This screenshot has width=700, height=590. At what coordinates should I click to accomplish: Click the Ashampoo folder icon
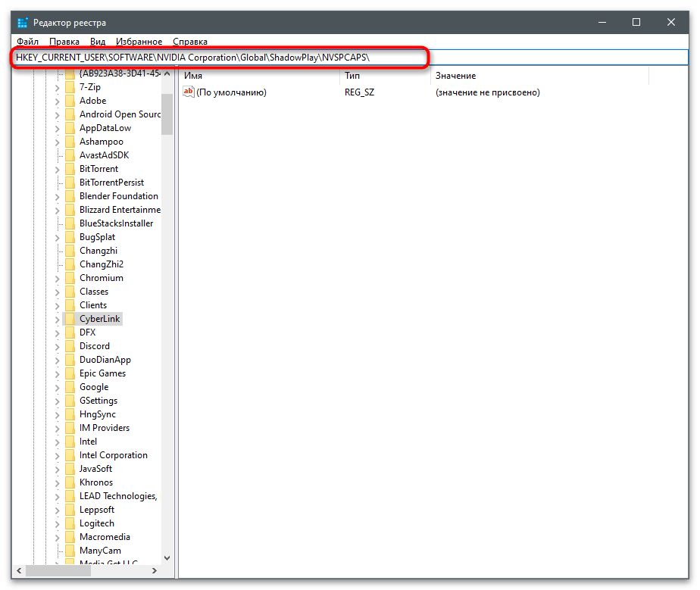70,142
